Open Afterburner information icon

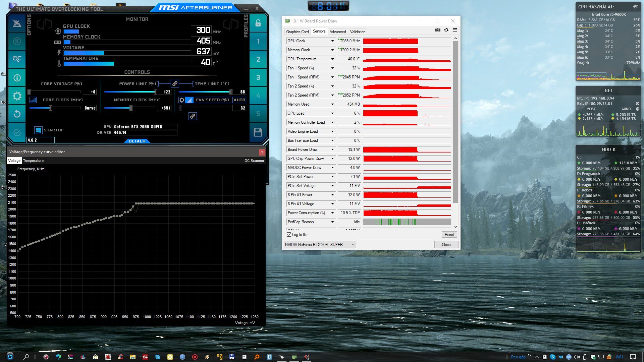click(17, 78)
